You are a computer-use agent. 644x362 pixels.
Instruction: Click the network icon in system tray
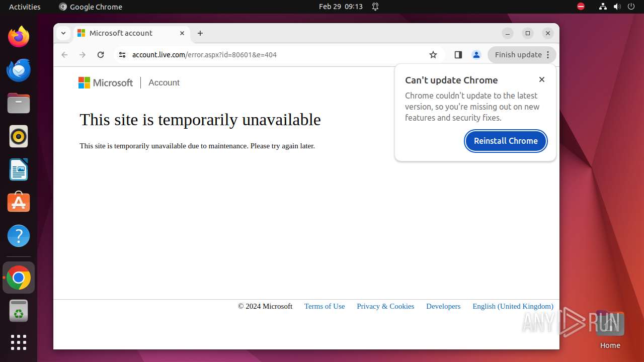pos(603,7)
